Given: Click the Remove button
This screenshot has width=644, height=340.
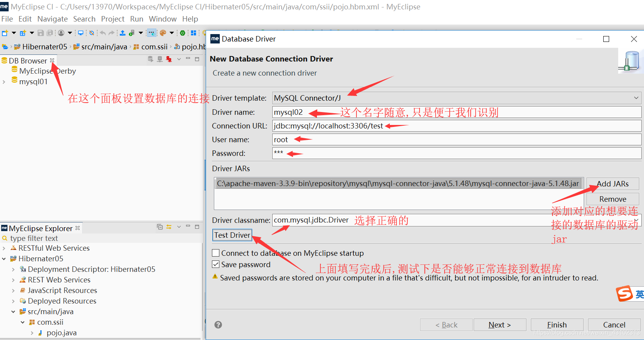Looking at the screenshot, I should click(613, 199).
